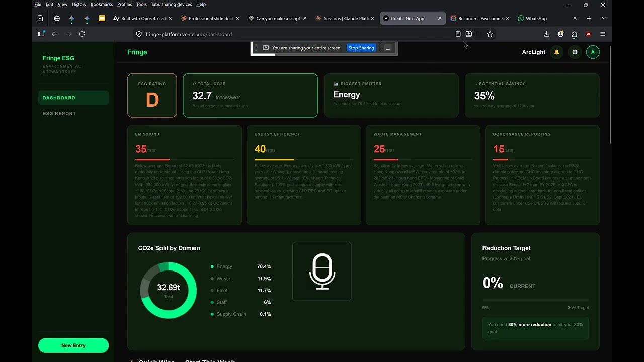Go back with the browser back arrow

click(55, 34)
